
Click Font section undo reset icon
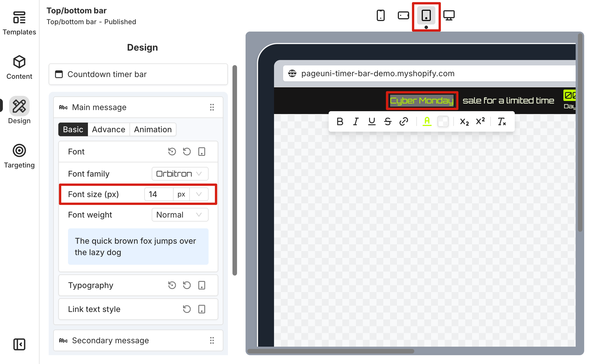187,152
